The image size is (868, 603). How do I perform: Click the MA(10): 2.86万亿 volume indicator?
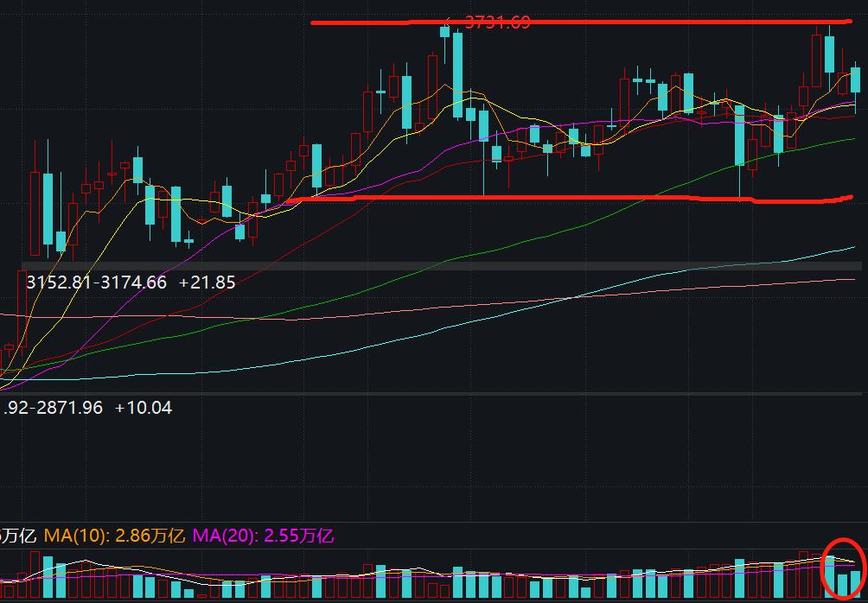(x=114, y=536)
